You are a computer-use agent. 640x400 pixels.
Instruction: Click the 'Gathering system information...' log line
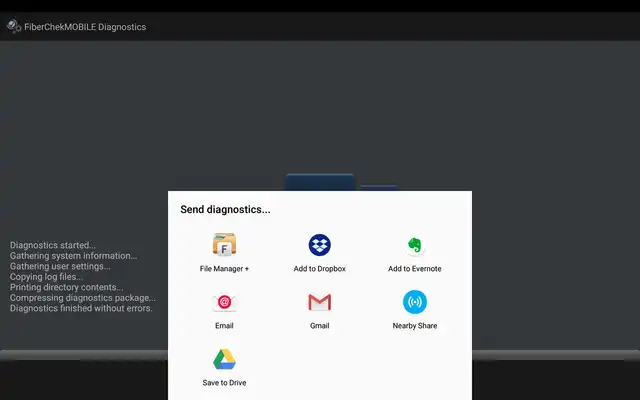coord(73,256)
